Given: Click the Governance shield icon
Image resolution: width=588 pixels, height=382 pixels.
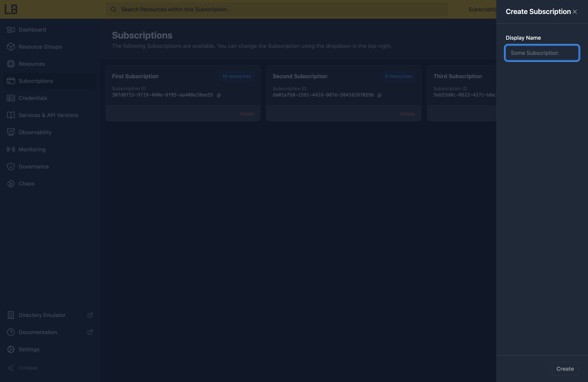Looking at the screenshot, I should pyautogui.click(x=11, y=166).
